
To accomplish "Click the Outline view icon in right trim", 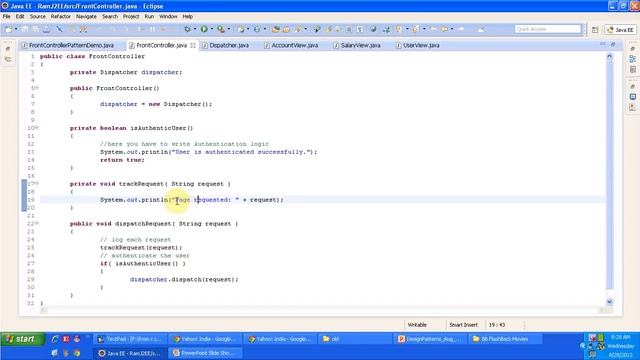I will coord(632,60).
